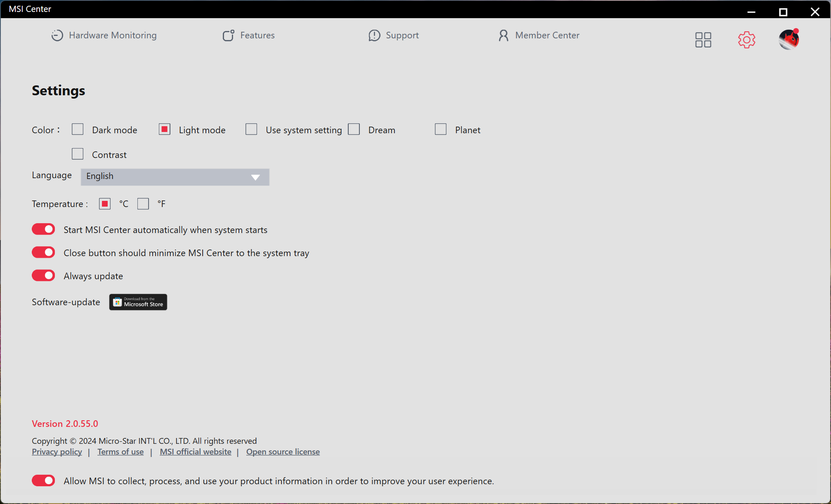The image size is (831, 504).
Task: Select the °F temperature checkbox
Action: [x=143, y=204]
